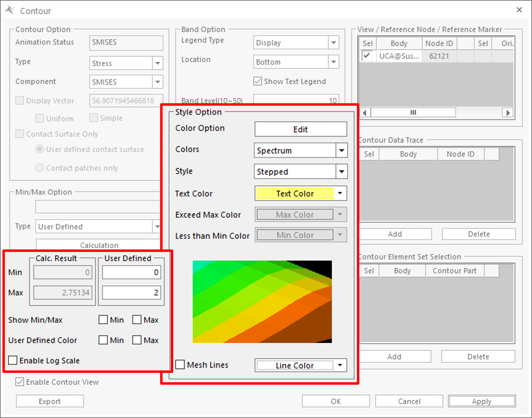Apply the contour settings
Screen dimensions: 532x418
pyautogui.click(x=481, y=401)
